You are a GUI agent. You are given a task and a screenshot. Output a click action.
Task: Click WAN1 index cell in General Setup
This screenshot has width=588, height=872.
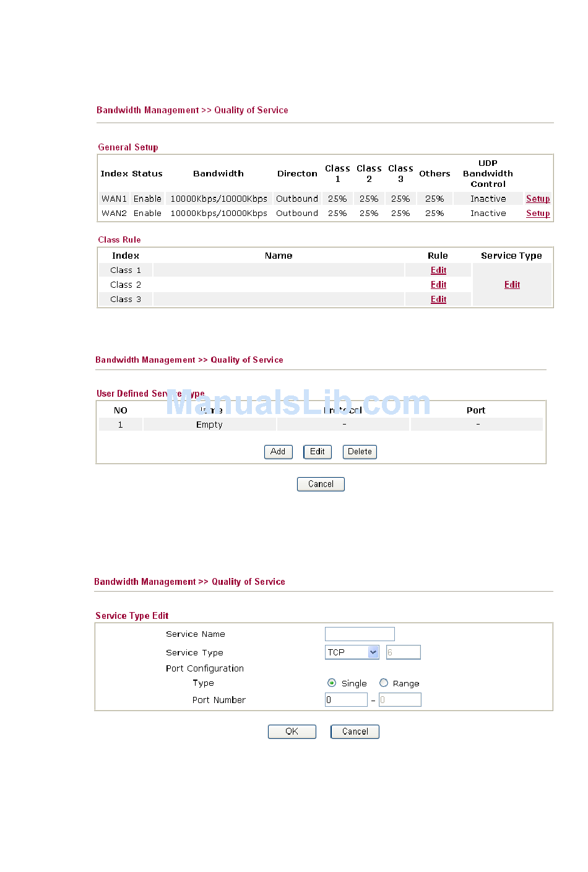coord(114,199)
